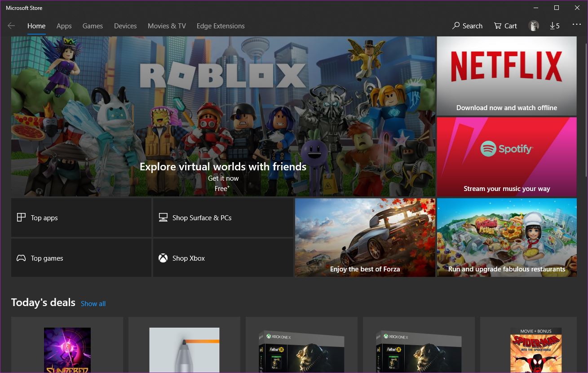Open the See more ellipsis menu
588x373 pixels.
577,25
